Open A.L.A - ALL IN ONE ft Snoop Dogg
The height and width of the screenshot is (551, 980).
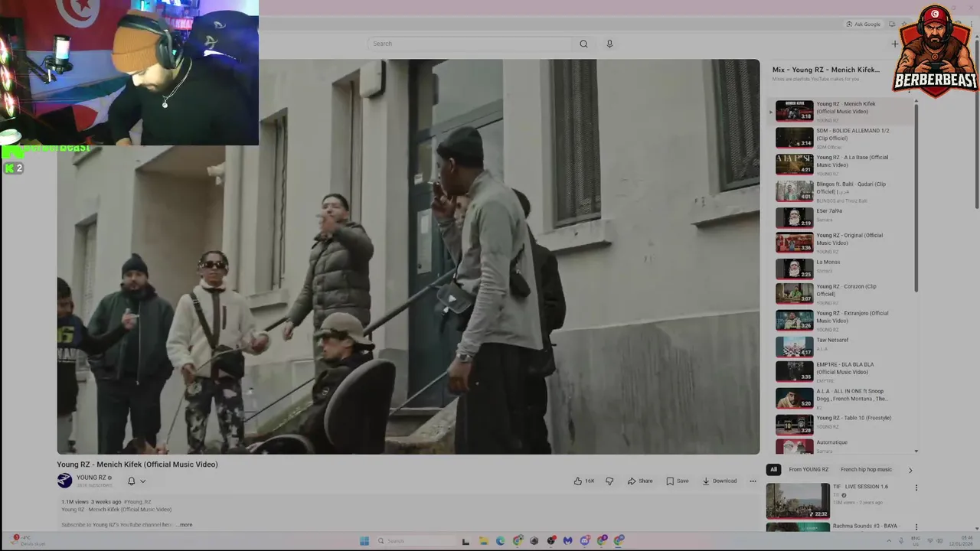click(842, 399)
